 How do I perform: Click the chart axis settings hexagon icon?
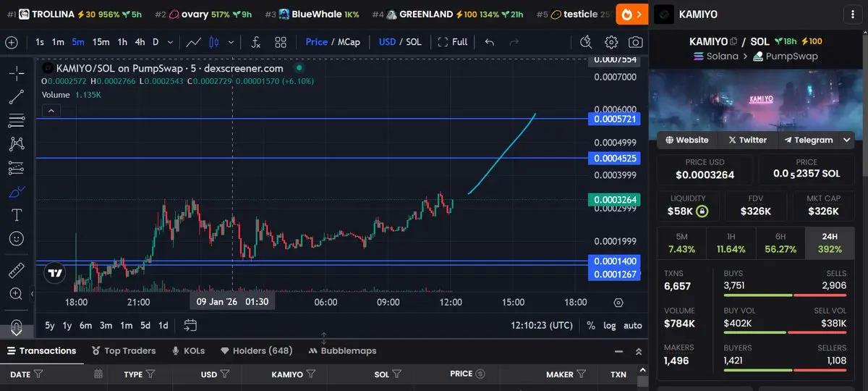[618, 302]
